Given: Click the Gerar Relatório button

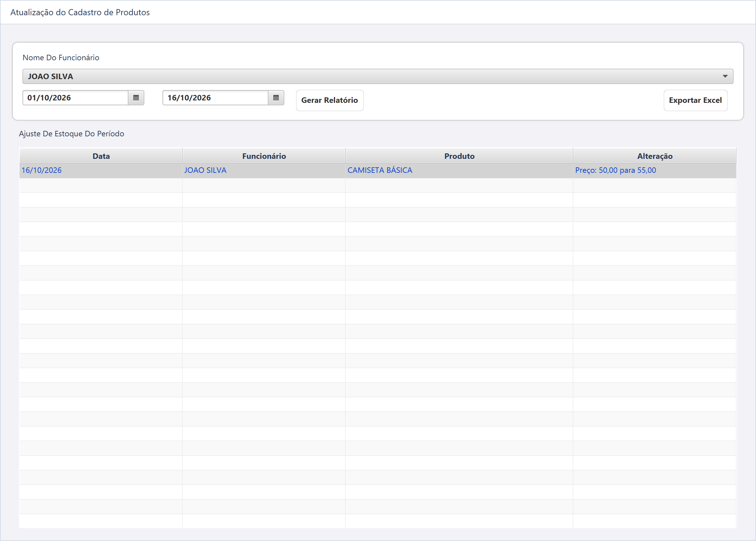Looking at the screenshot, I should click(330, 100).
